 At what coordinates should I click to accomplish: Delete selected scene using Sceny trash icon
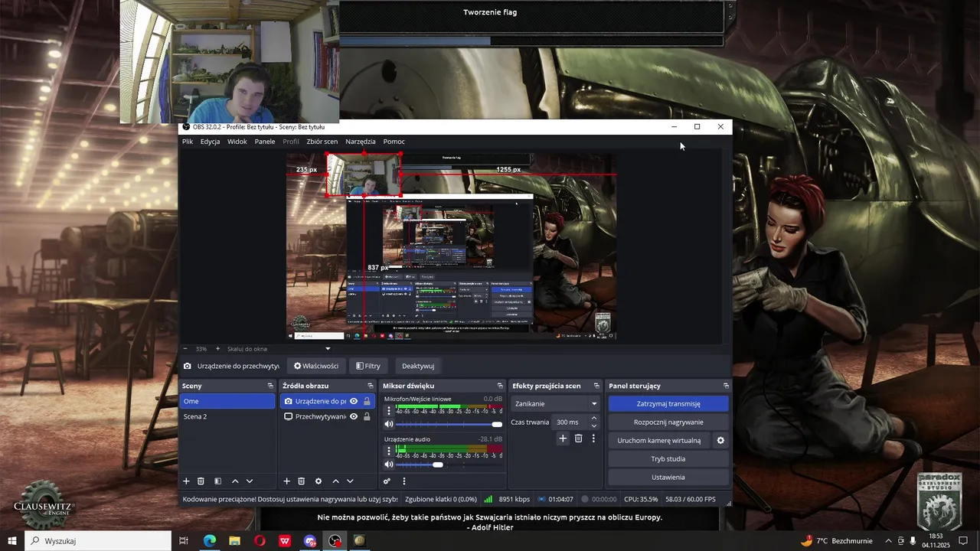[x=201, y=481]
